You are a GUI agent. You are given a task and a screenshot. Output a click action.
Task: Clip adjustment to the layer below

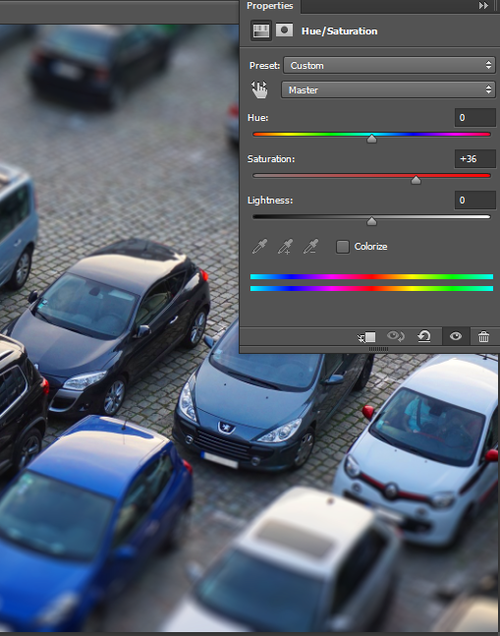point(367,337)
